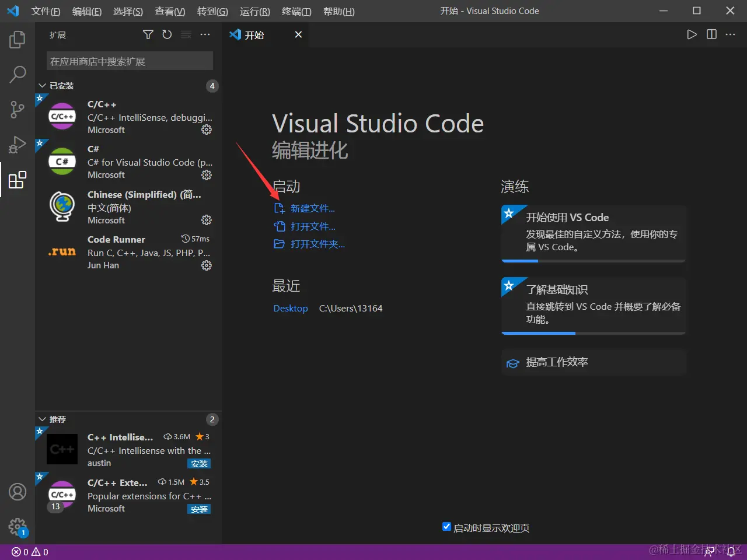This screenshot has width=747, height=560.
Task: Install the C/C++ Extension Pack
Action: (x=200, y=509)
